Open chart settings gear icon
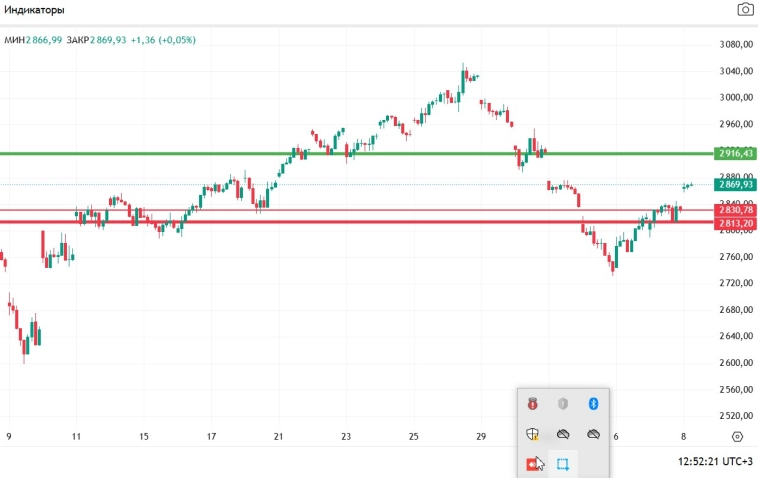Screen dimensions: 758x478 [738, 436]
